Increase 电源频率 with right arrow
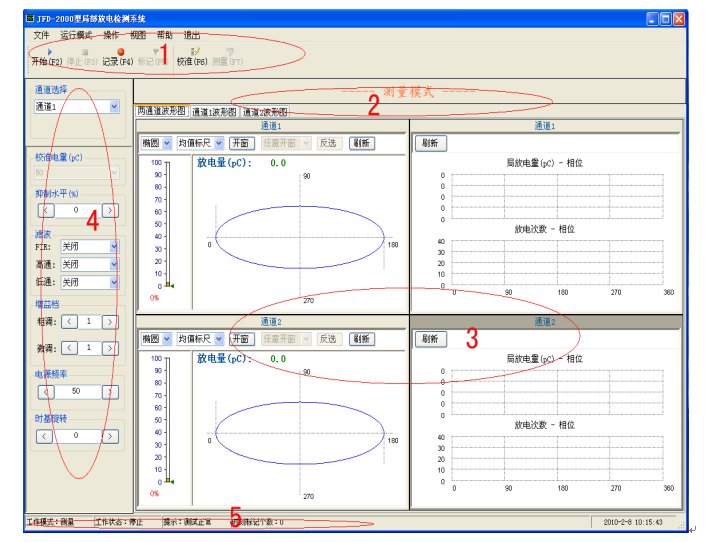714x542 pixels. 110,392
